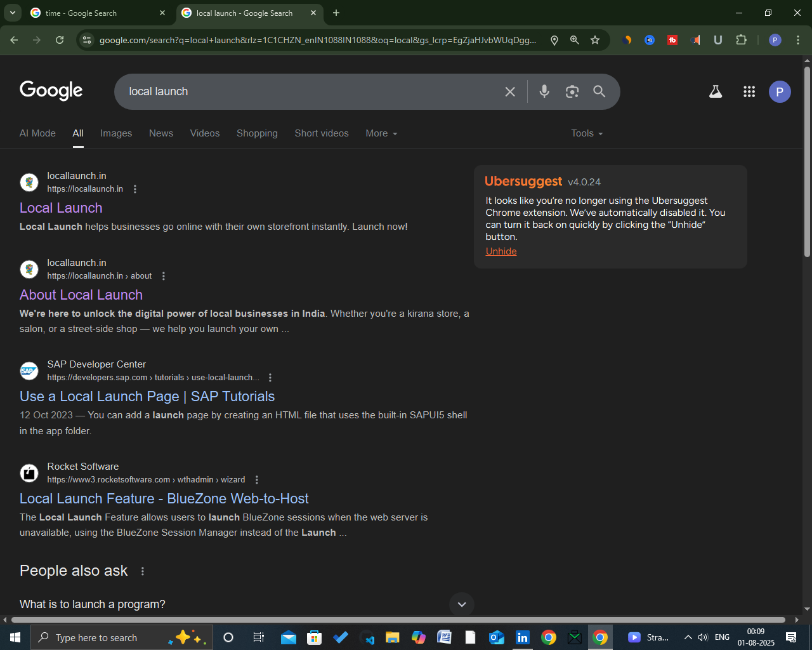Screen dimensions: 812x650
Task: Open Task View on taskbar
Action: pos(258,637)
